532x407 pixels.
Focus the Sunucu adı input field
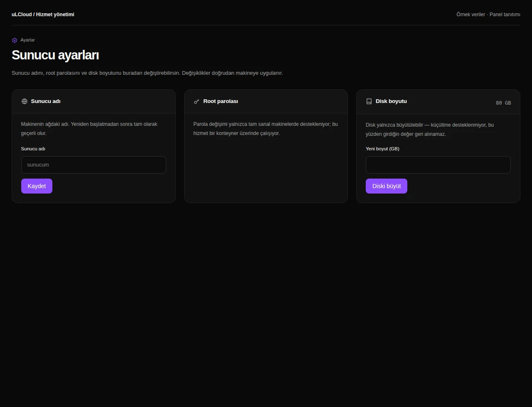coord(94,165)
